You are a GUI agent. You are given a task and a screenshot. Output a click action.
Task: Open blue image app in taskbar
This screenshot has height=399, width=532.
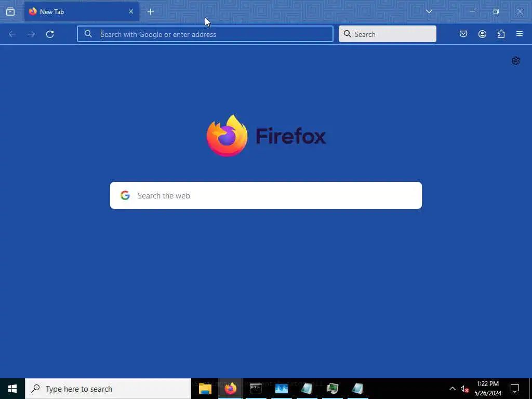coord(281,389)
